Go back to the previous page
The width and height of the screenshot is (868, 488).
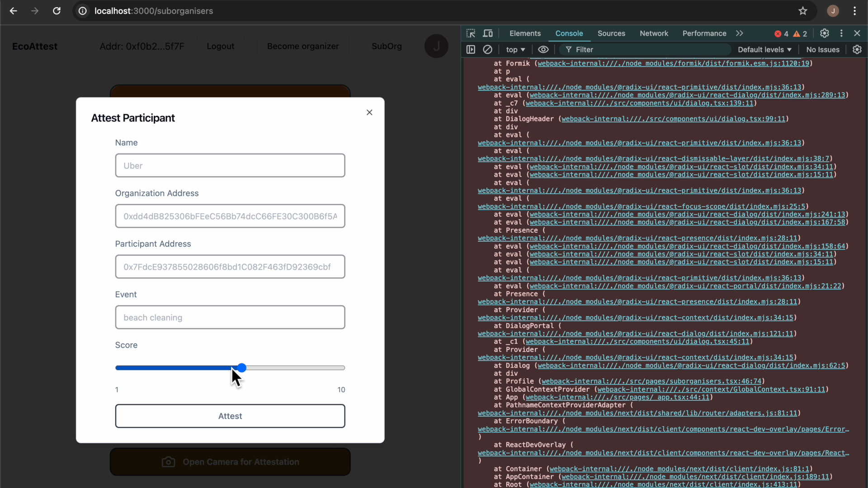pos(14,11)
